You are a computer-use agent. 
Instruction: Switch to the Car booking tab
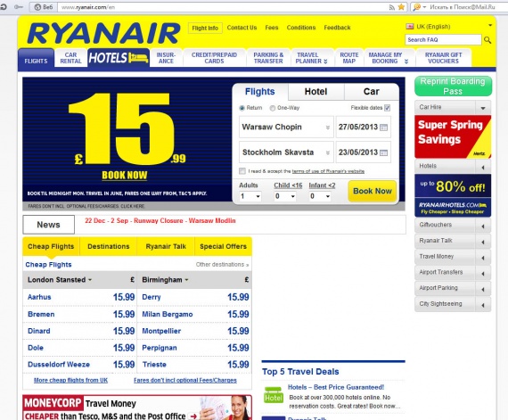[x=372, y=92]
